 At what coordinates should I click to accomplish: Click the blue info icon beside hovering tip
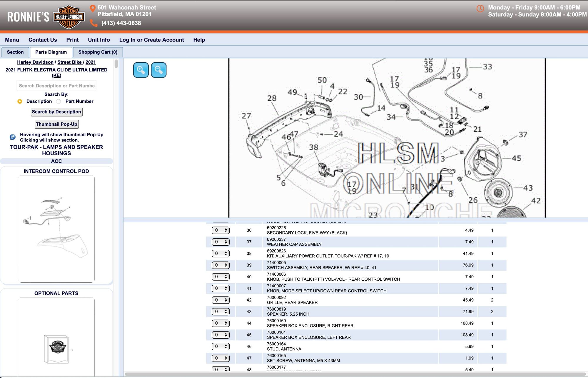(x=13, y=137)
